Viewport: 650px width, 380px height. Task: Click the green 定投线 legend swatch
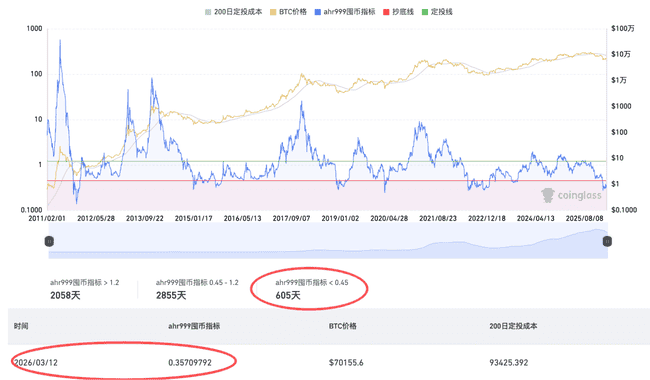[x=424, y=12]
